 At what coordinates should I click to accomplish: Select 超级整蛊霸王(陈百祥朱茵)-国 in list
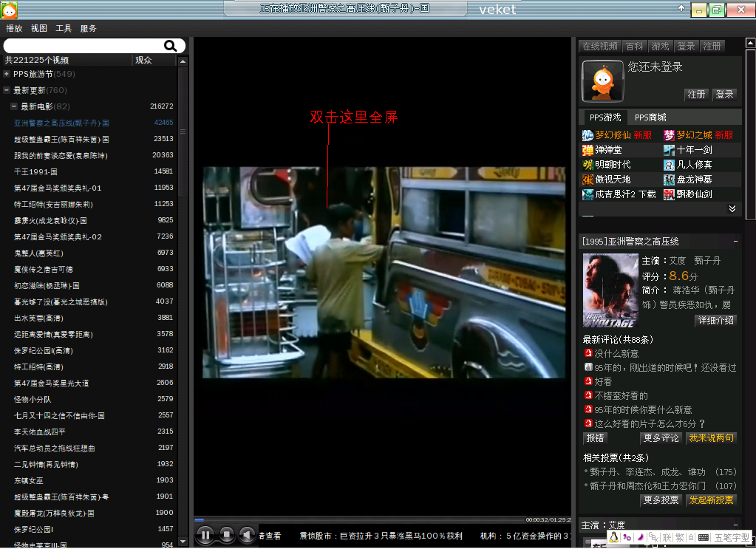click(62, 140)
